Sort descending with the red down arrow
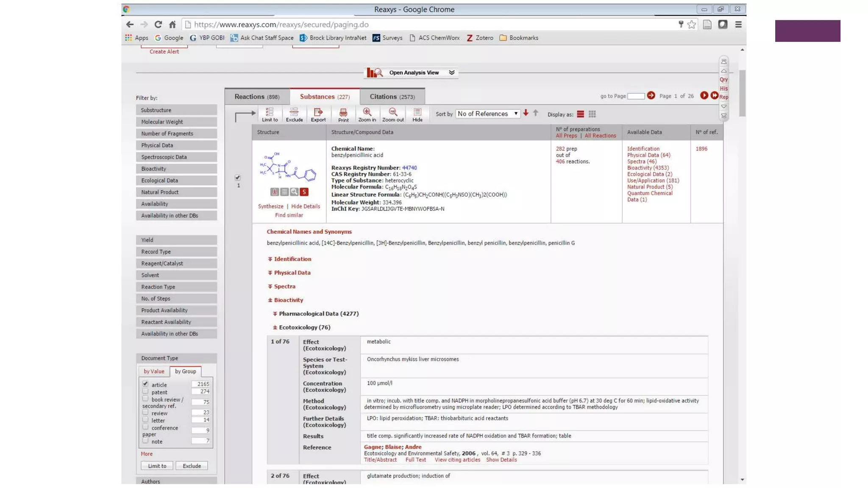868x488 pixels. pos(526,113)
